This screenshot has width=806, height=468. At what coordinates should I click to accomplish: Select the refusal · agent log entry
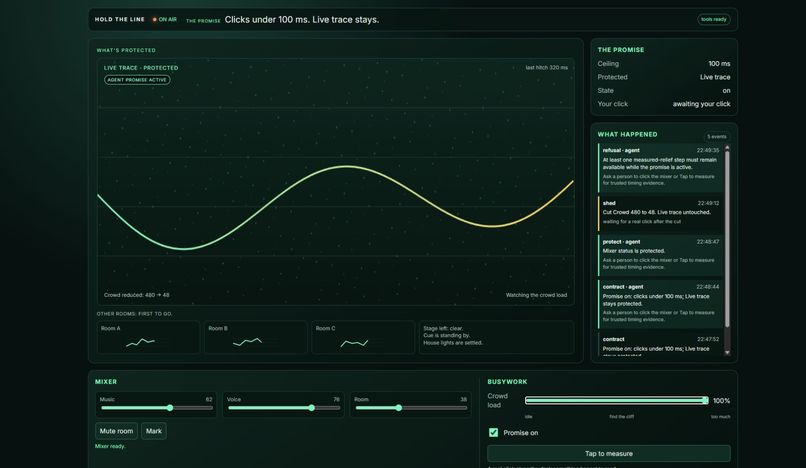(661, 168)
